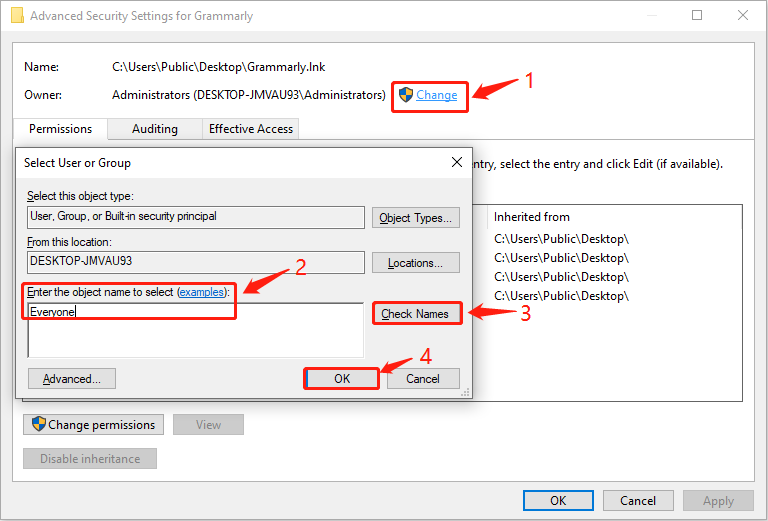Image resolution: width=768 pixels, height=521 pixels.
Task: Click the shield icon beside Change link
Action: [x=406, y=95]
